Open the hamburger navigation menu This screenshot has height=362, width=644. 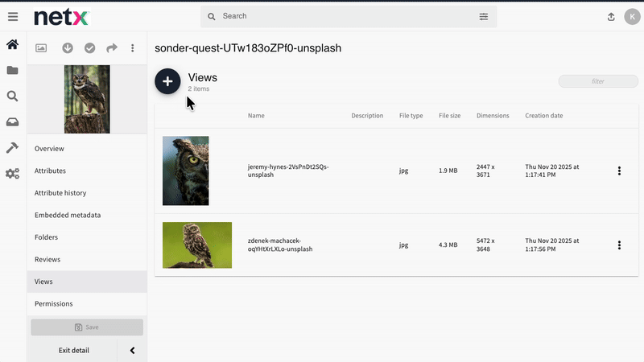click(x=13, y=16)
